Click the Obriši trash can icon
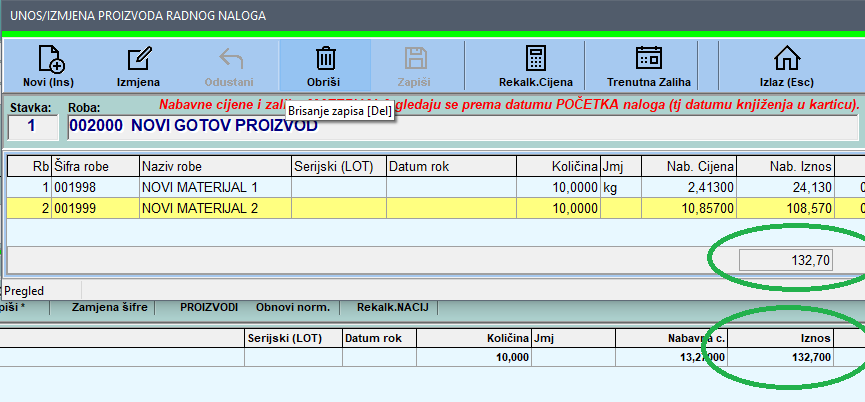This screenshot has height=402, width=865. click(325, 58)
